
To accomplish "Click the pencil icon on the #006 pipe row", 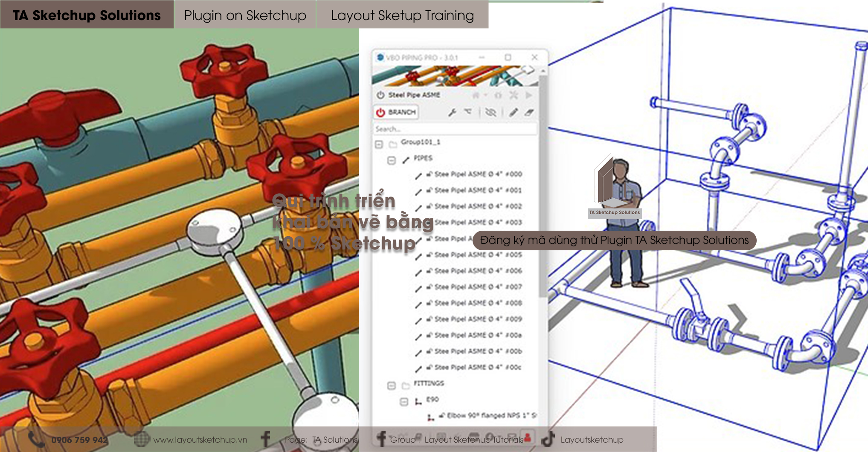I will [x=418, y=272].
